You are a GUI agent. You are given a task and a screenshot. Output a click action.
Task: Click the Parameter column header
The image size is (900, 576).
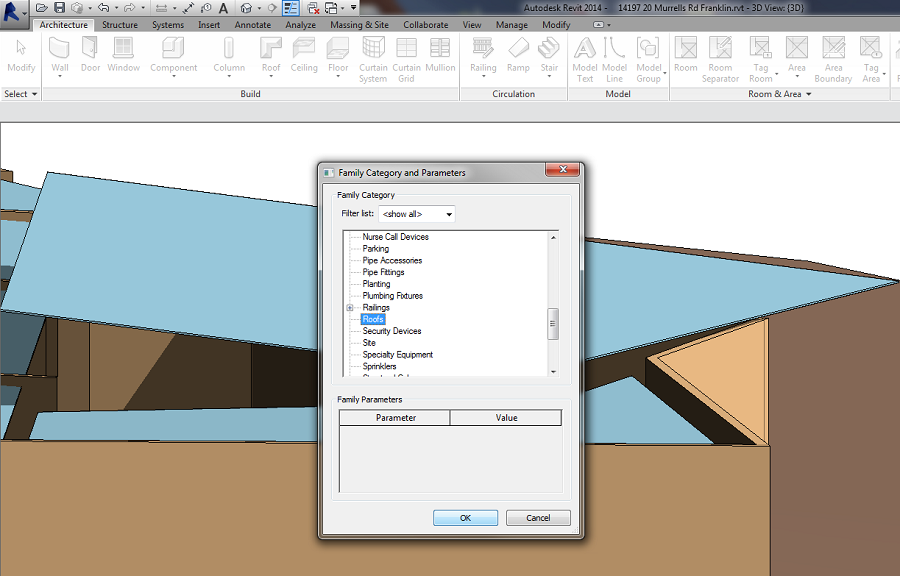click(395, 418)
